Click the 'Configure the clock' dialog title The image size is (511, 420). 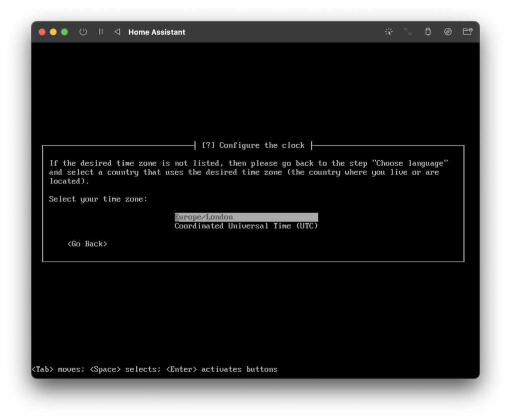253,145
